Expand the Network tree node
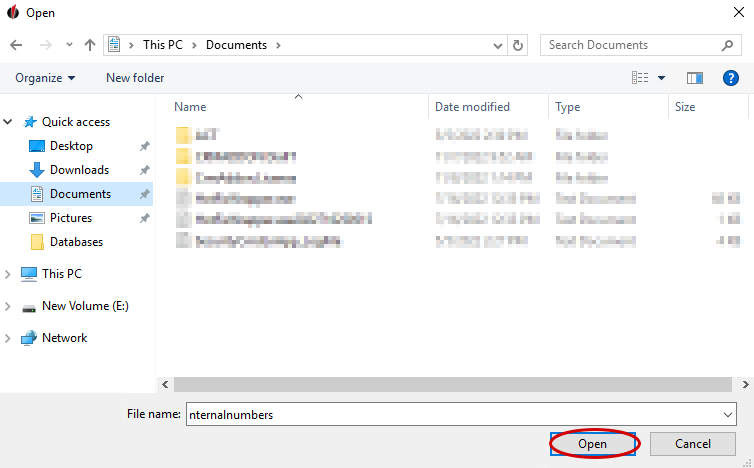This screenshot has height=468, width=754. [x=8, y=339]
